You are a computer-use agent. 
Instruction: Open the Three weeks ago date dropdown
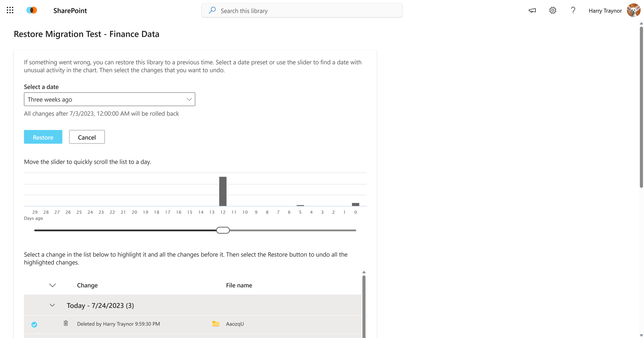pos(109,99)
